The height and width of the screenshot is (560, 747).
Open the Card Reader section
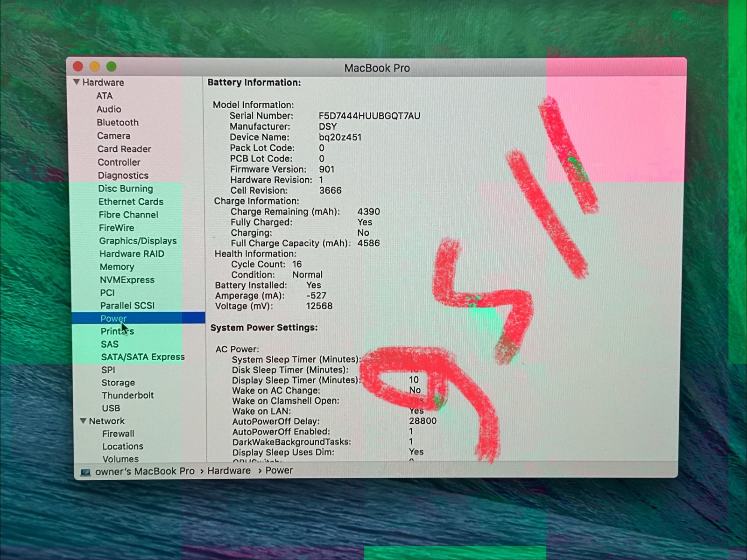124,149
